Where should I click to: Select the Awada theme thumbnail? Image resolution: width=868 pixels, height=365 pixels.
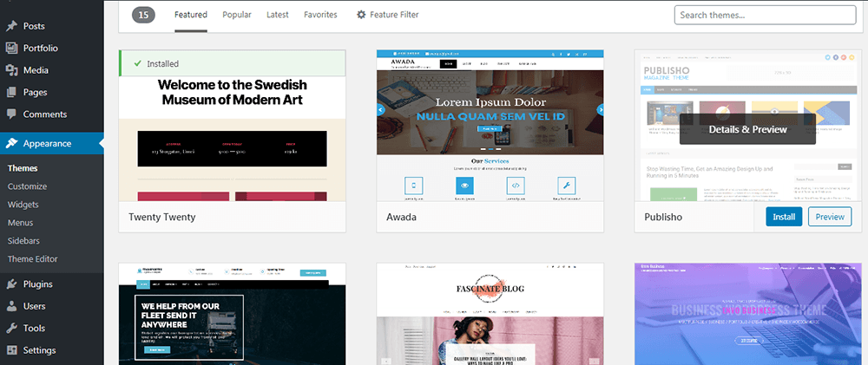(x=490, y=126)
